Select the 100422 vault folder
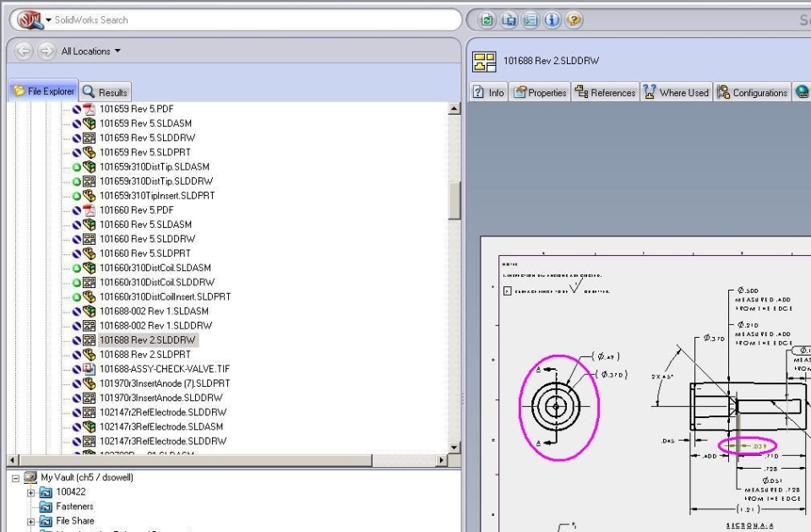Image resolution: width=811 pixels, height=532 pixels. coord(71,492)
